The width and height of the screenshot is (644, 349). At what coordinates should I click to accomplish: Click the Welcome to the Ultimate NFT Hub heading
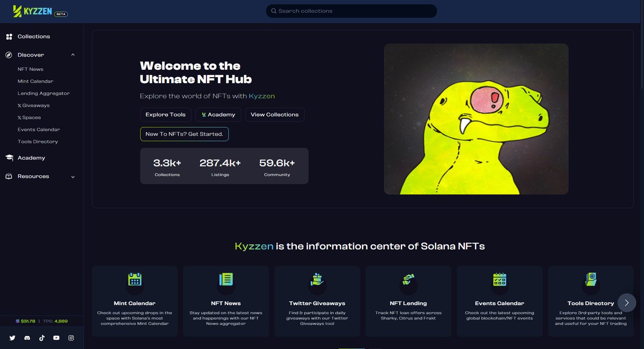pyautogui.click(x=196, y=72)
